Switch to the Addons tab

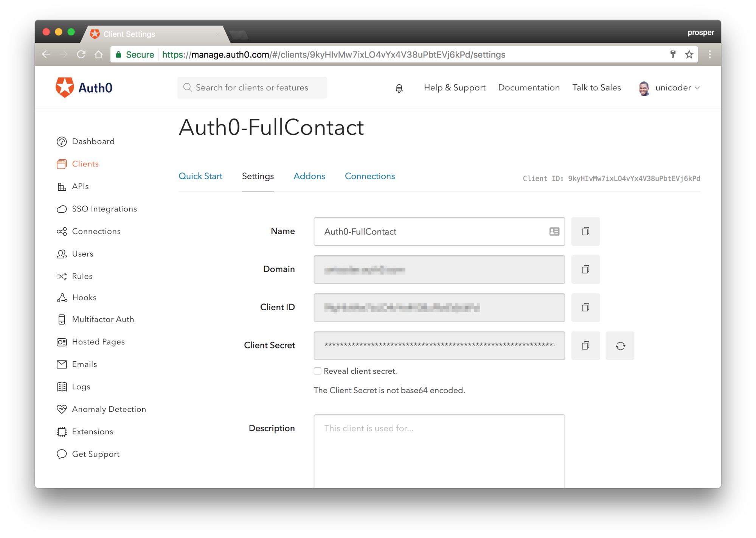(x=309, y=176)
